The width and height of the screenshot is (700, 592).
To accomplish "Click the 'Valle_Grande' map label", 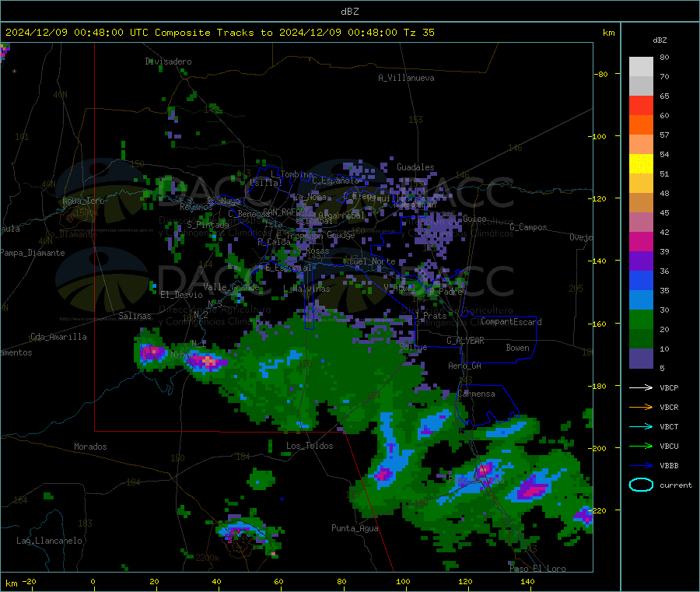I will pos(231,286).
